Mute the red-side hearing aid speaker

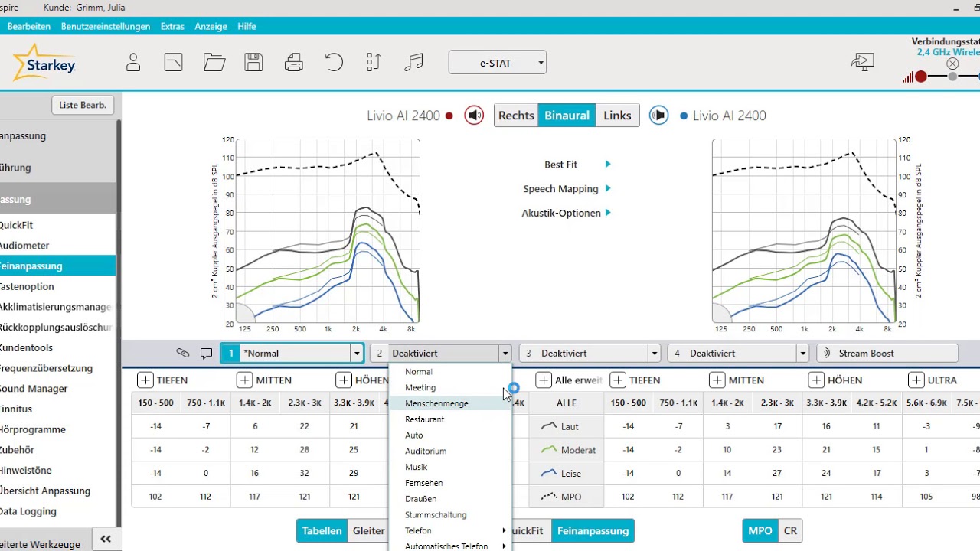tap(475, 116)
